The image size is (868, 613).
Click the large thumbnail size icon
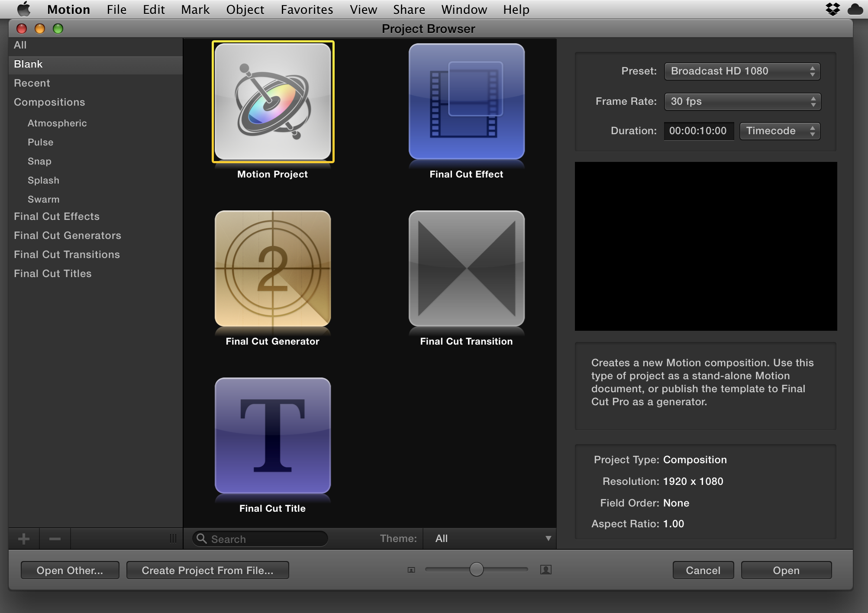point(546,570)
